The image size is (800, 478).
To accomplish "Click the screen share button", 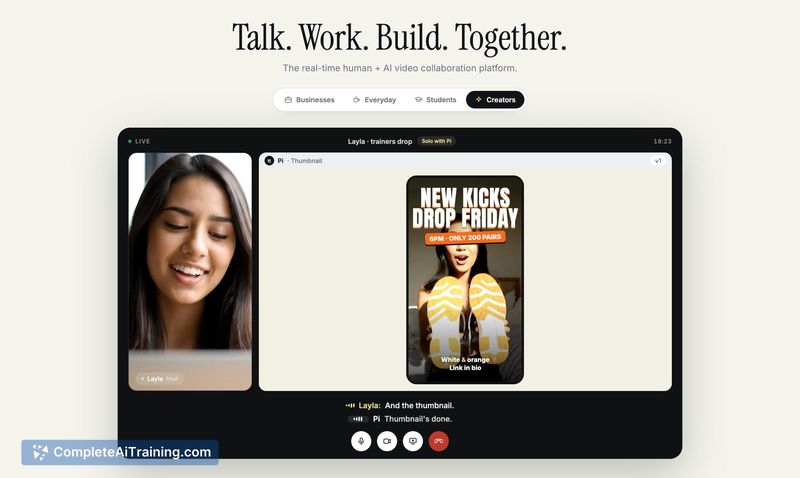I will point(413,441).
